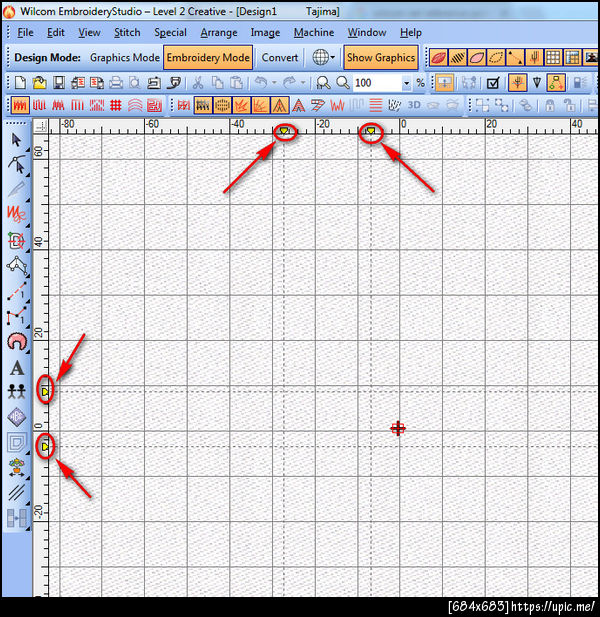Open the Edit menu
The width and height of the screenshot is (600, 617).
(55, 33)
